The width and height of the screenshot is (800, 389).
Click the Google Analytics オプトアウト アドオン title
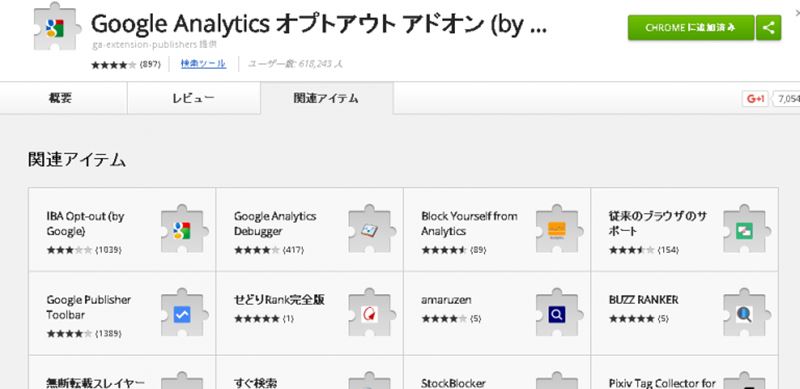[x=318, y=23]
